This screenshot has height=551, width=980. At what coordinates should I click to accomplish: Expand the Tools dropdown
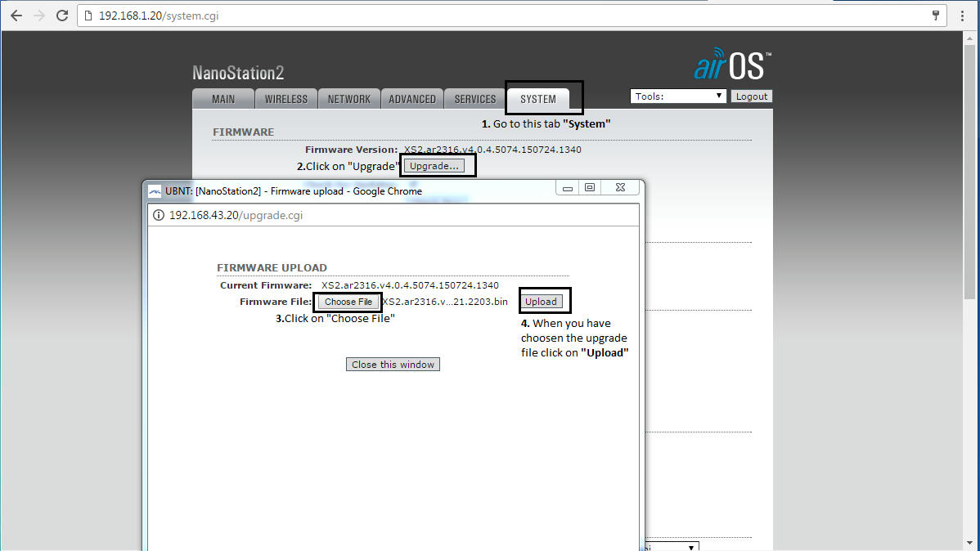678,96
